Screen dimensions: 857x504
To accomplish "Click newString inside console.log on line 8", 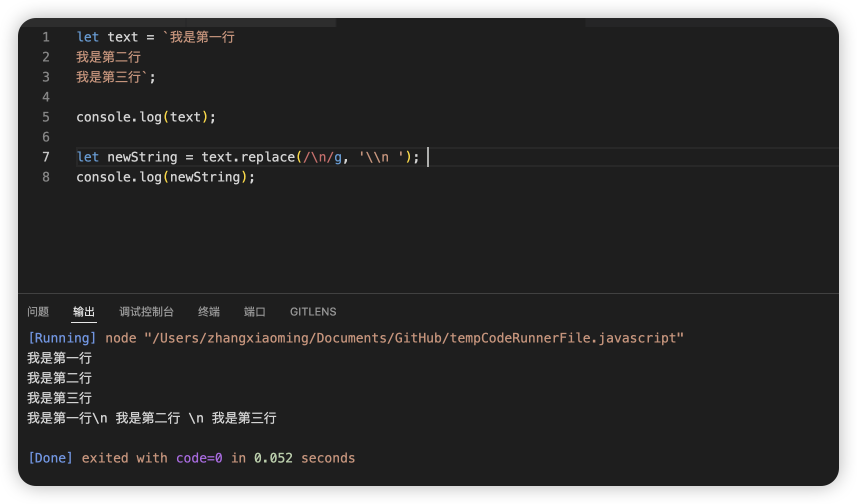I will [x=205, y=177].
